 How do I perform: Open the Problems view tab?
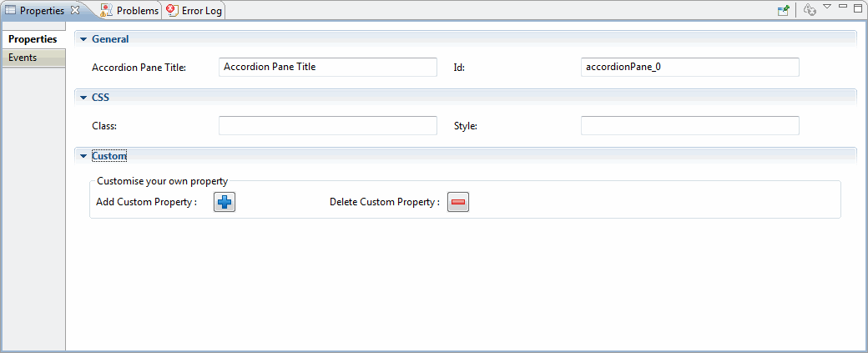130,11
